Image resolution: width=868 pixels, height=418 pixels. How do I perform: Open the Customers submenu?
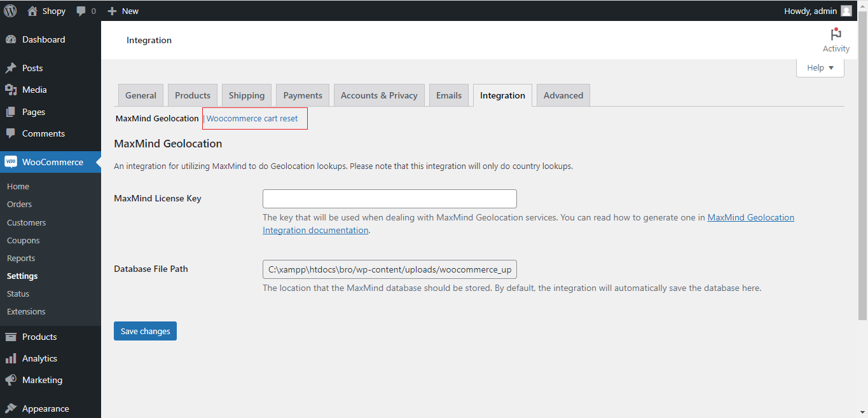click(x=26, y=222)
